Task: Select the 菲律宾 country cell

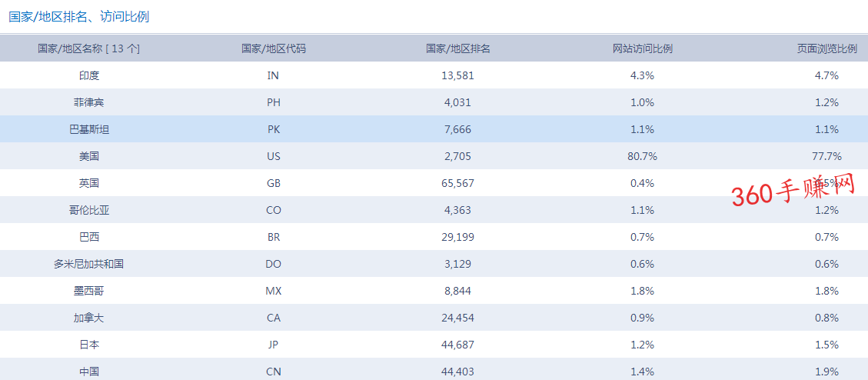Action: 89,102
